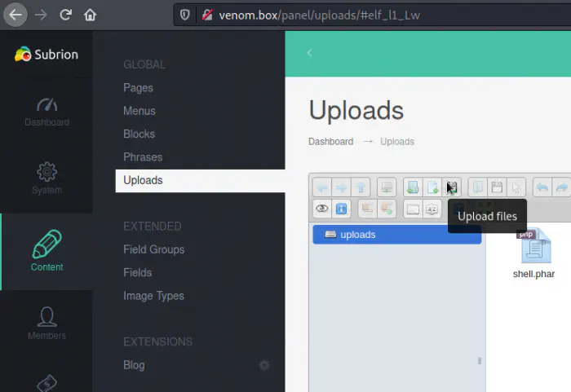Image resolution: width=571 pixels, height=392 pixels.
Task: Click the Get info toolbar icon
Action: 342,209
